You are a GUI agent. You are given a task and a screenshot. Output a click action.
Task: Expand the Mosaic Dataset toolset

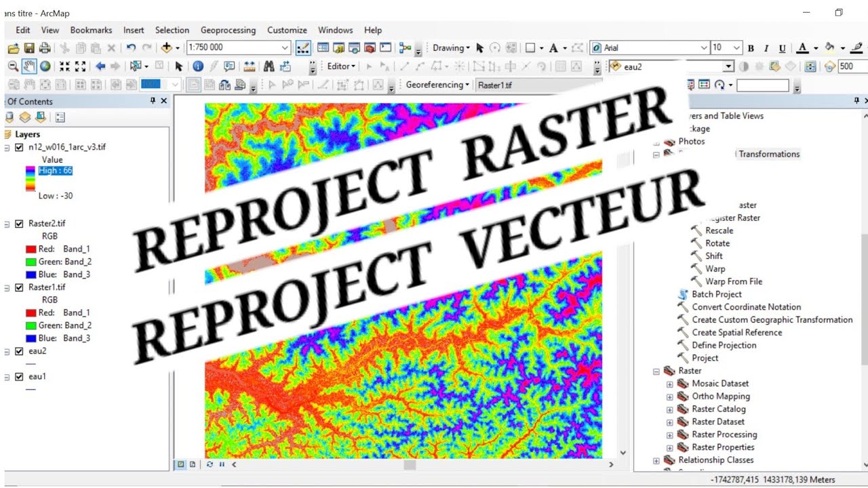(670, 384)
